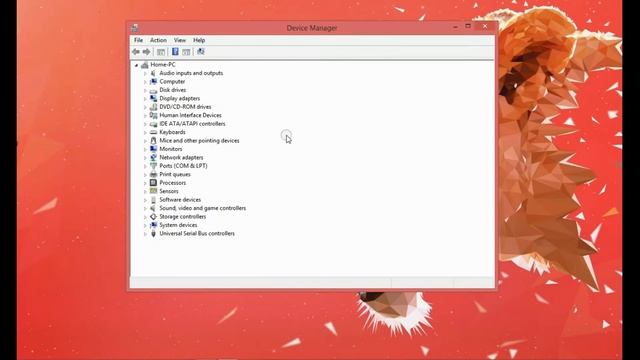Image resolution: width=640 pixels, height=360 pixels.
Task: Click the Scan for hardware changes icon
Action: point(200,52)
